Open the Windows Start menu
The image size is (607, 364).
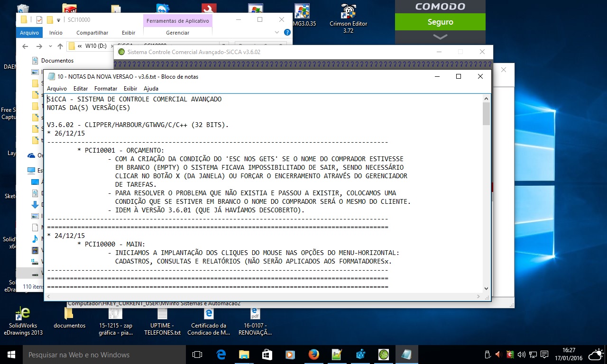pyautogui.click(x=11, y=355)
